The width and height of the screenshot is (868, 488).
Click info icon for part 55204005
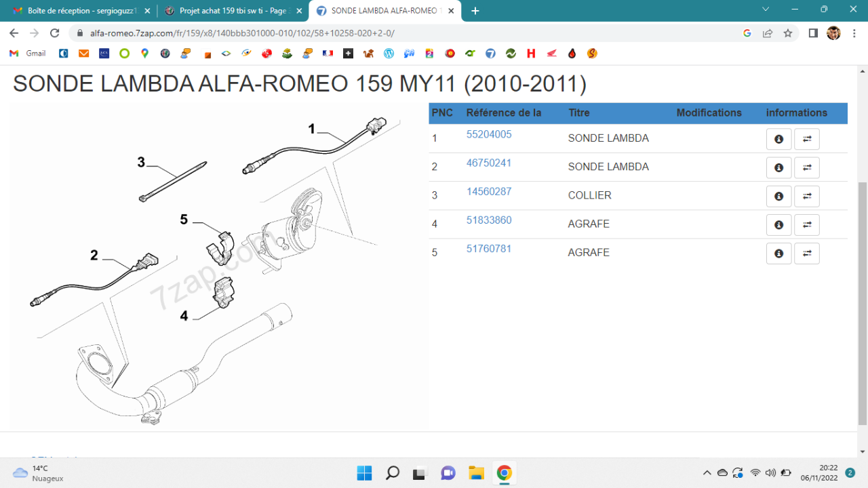click(778, 139)
